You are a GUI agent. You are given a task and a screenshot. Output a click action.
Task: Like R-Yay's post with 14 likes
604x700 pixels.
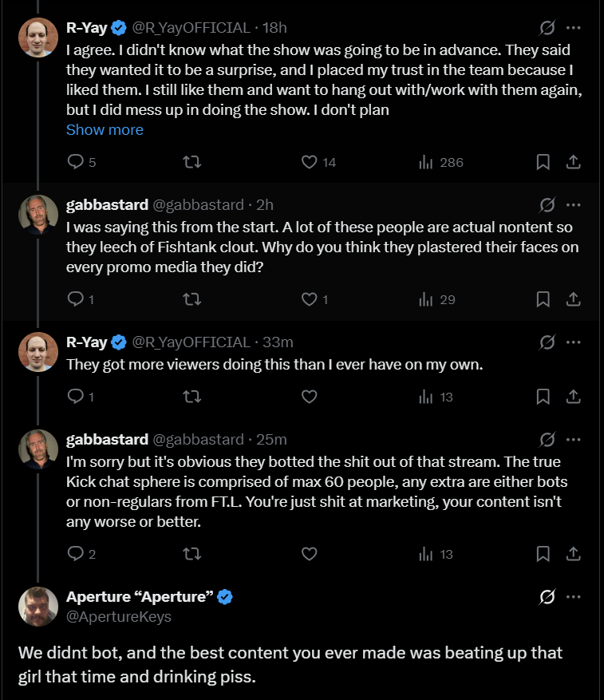click(310, 162)
